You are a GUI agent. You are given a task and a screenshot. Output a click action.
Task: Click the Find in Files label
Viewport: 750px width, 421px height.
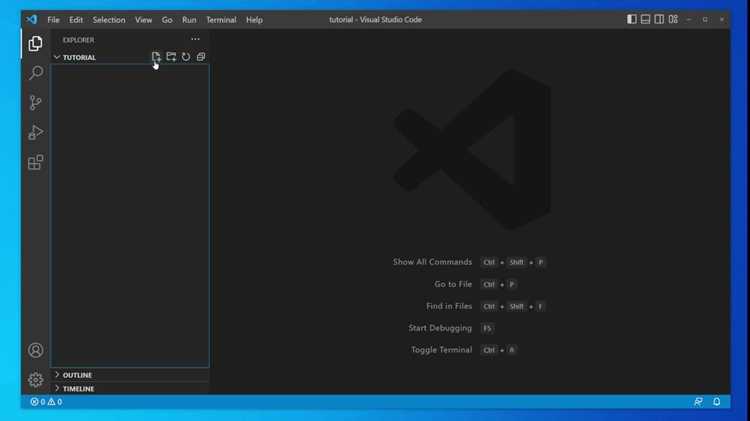[449, 306]
